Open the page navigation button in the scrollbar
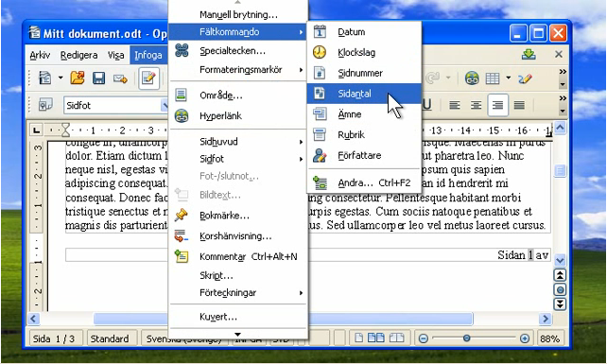This screenshot has height=364, width=607. [x=560, y=289]
